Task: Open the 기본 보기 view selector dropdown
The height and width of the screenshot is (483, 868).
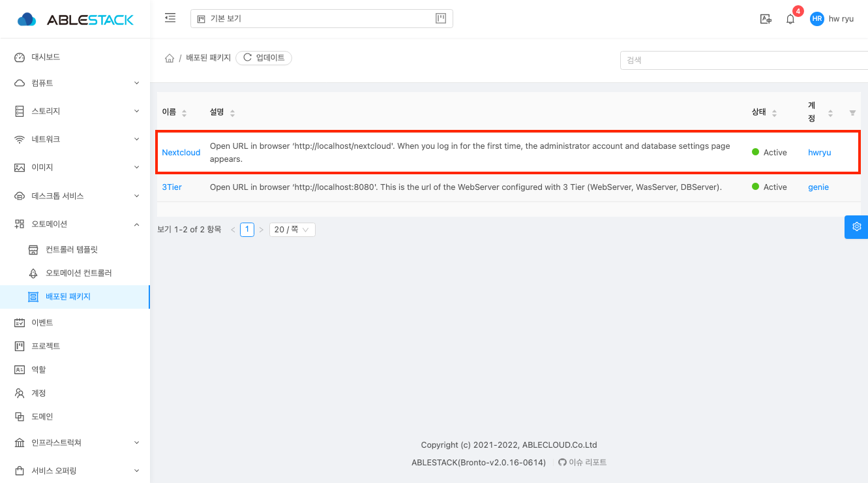Action: pyautogui.click(x=322, y=19)
